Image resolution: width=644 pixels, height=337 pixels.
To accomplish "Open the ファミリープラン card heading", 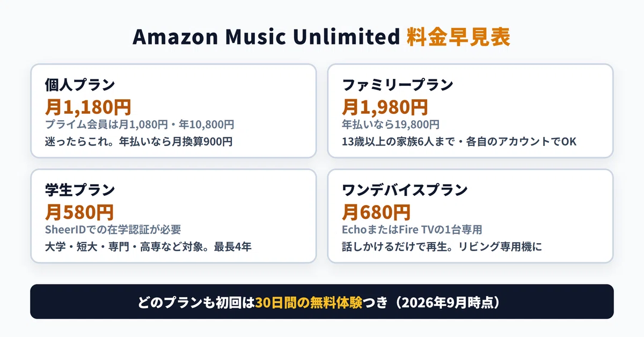I will (398, 85).
